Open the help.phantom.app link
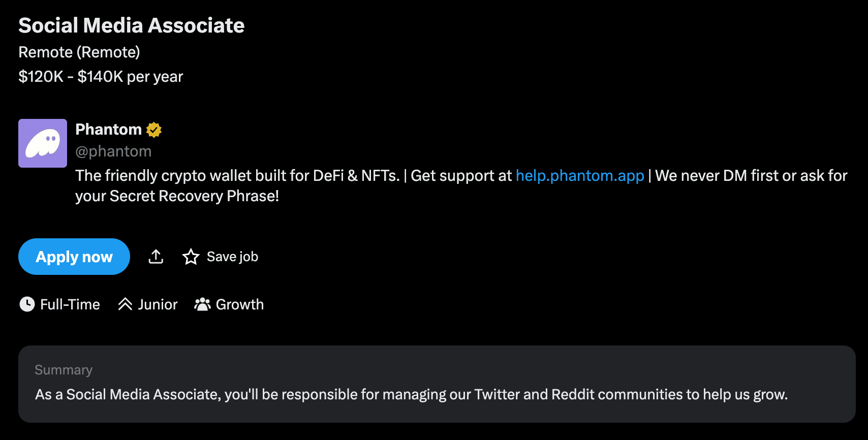This screenshot has height=440, width=868. click(580, 176)
